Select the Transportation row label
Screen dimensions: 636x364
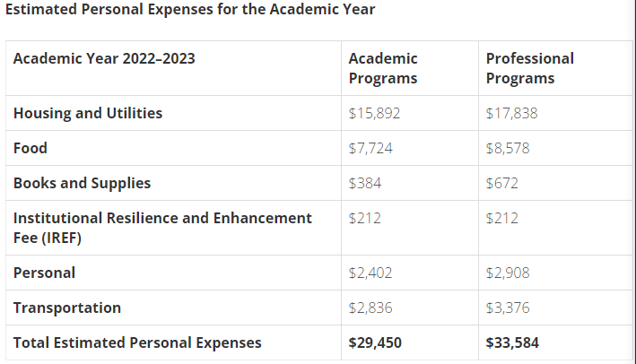tap(67, 308)
